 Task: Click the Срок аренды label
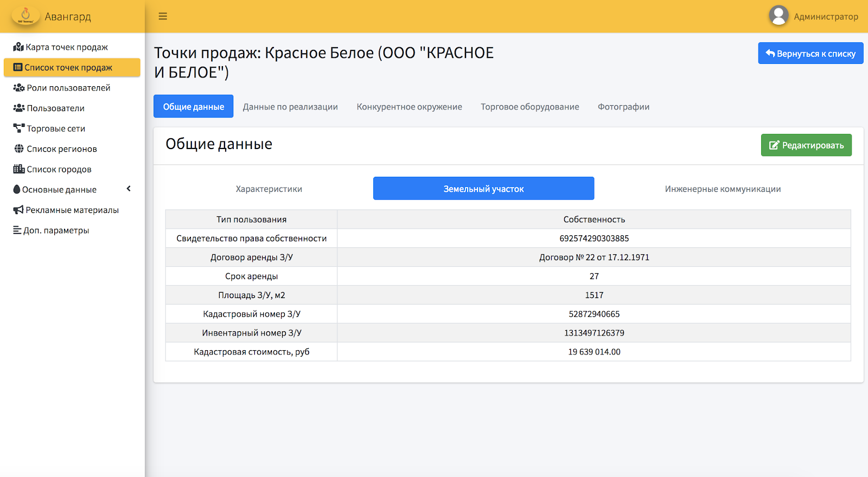(x=252, y=276)
